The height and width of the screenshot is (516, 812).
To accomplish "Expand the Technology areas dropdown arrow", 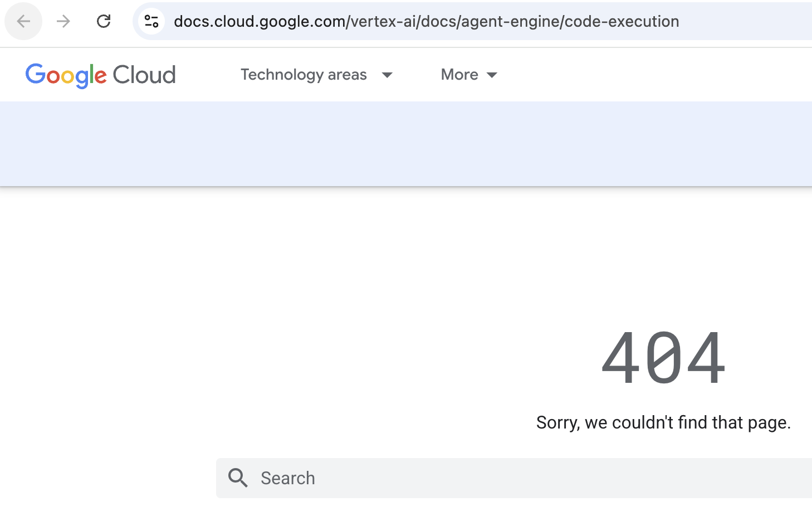I will point(387,75).
